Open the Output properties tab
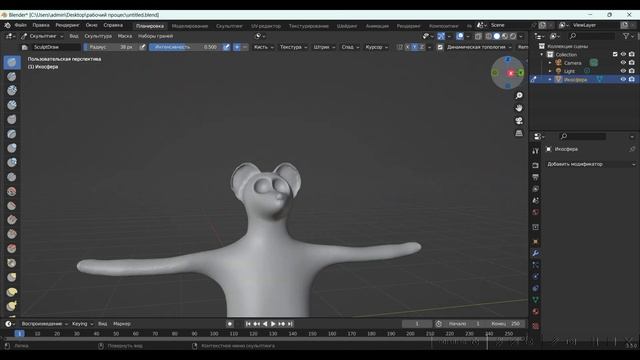The height and width of the screenshot is (360, 640). [536, 177]
